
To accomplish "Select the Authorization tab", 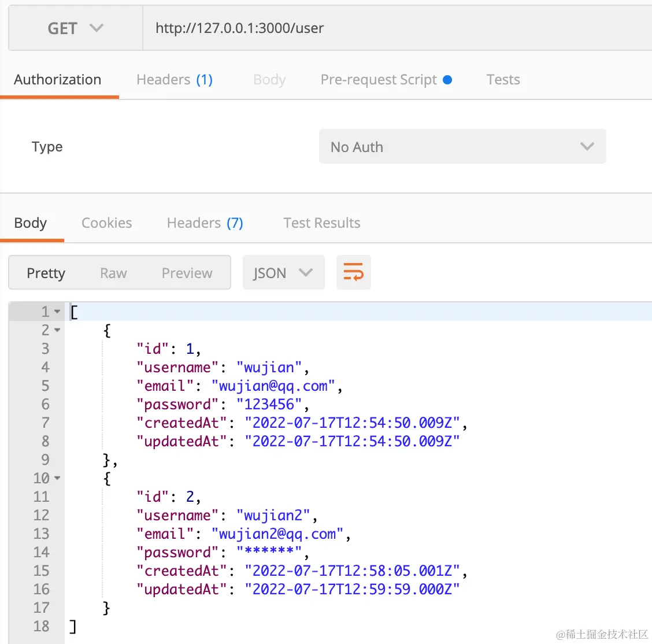I will click(58, 80).
